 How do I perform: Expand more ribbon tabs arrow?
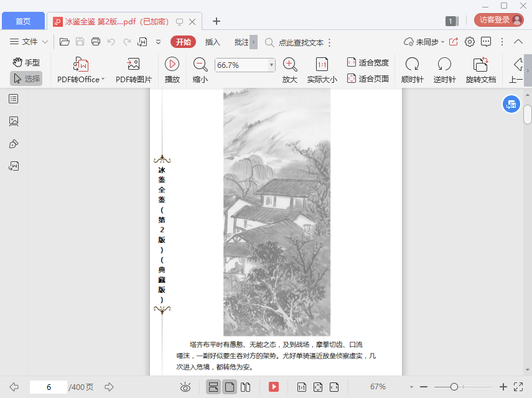[x=253, y=42]
